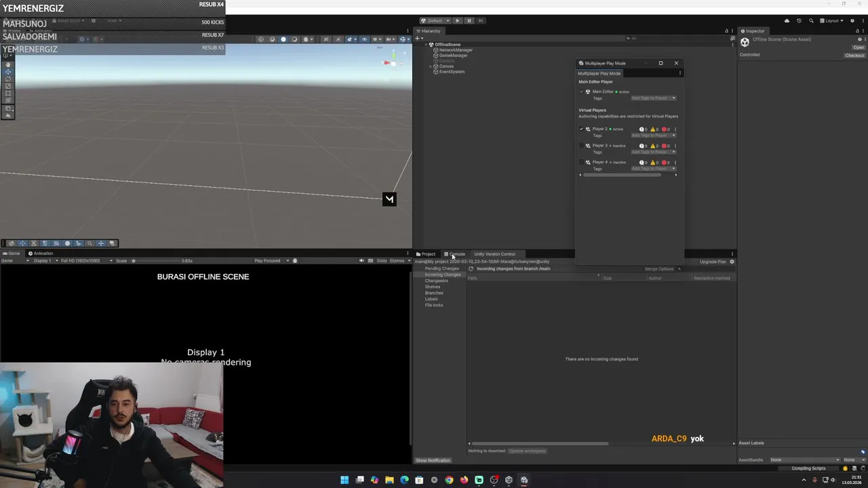This screenshot has height=488, width=868.
Task: Open the Display 1 dropdown in Game view
Action: (x=45, y=260)
